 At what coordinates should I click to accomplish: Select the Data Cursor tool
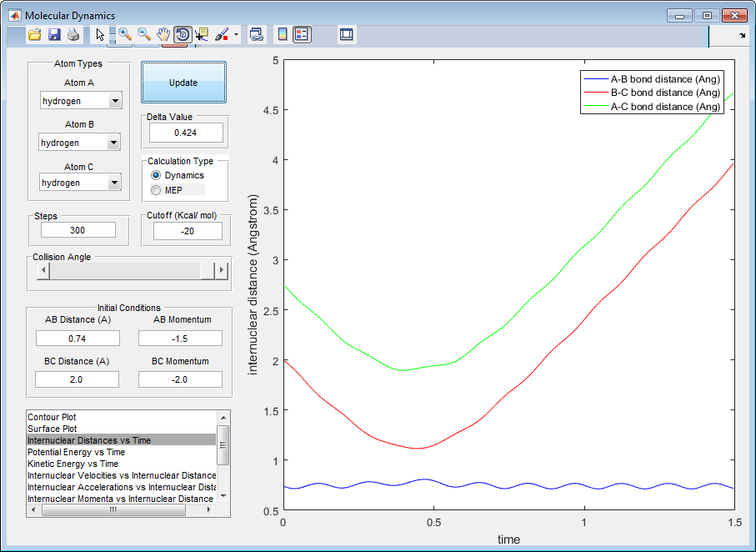point(203,34)
